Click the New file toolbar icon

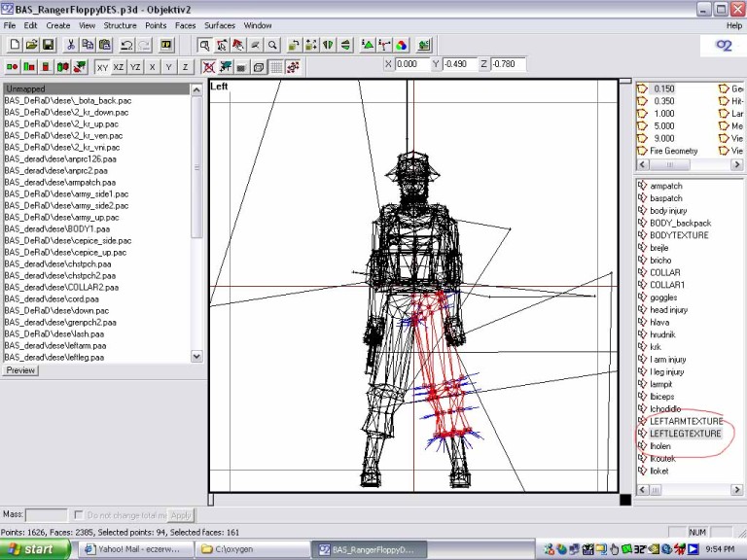pyautogui.click(x=15, y=45)
